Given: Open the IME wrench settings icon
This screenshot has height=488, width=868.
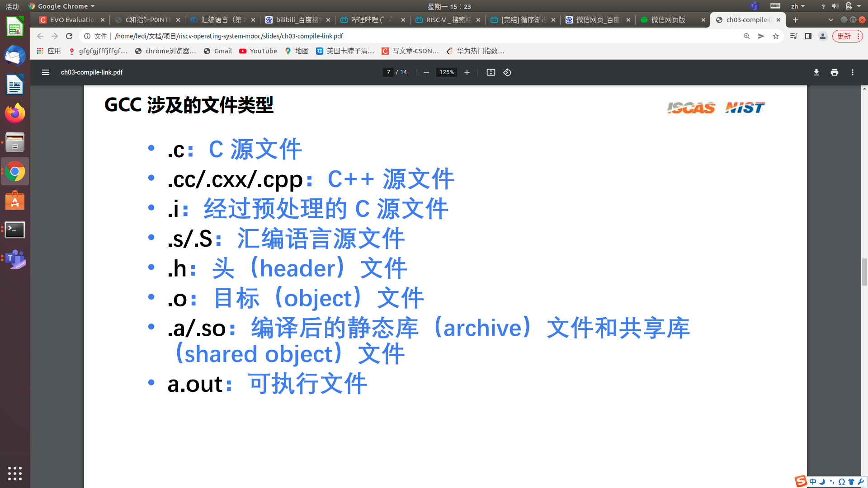Looking at the screenshot, I should [860, 482].
